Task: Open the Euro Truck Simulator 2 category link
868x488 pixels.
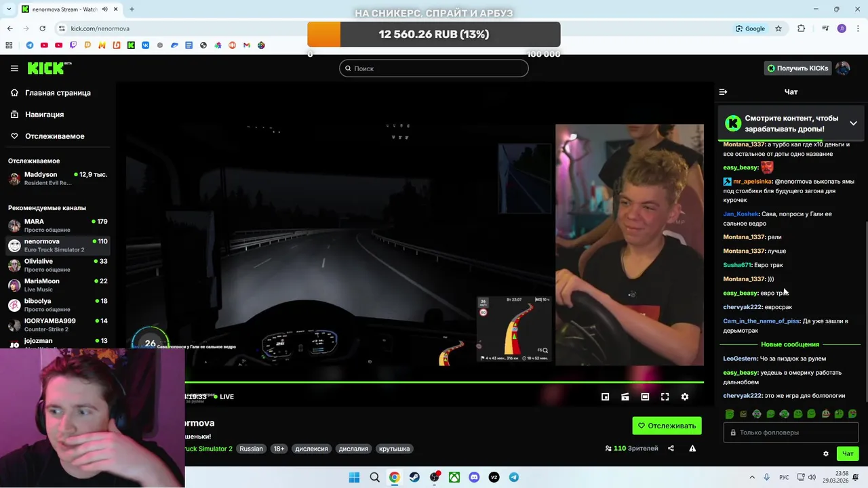Action: tap(209, 449)
